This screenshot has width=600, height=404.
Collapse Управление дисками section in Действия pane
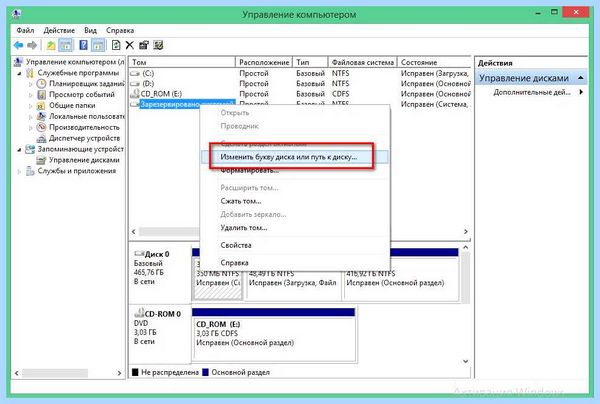581,78
